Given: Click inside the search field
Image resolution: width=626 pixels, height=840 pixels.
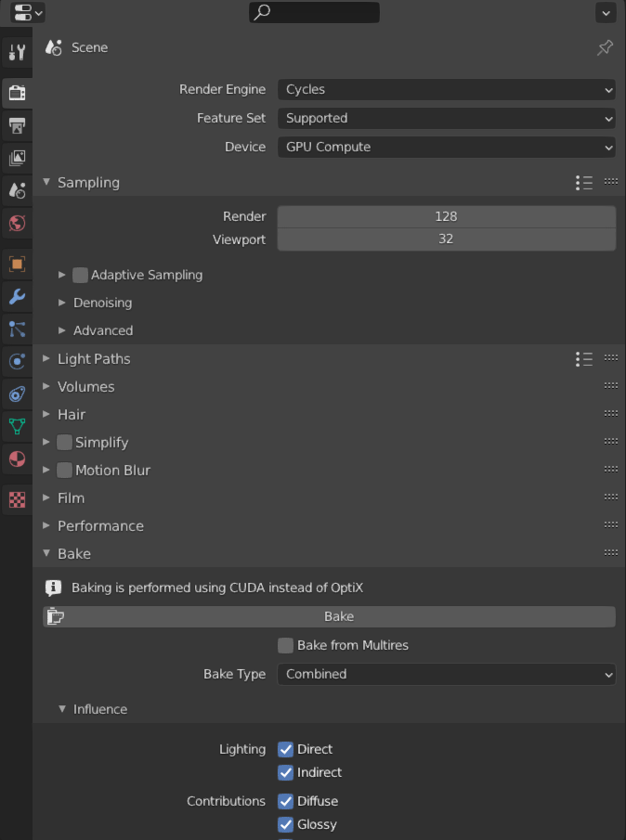Looking at the screenshot, I should 314,12.
